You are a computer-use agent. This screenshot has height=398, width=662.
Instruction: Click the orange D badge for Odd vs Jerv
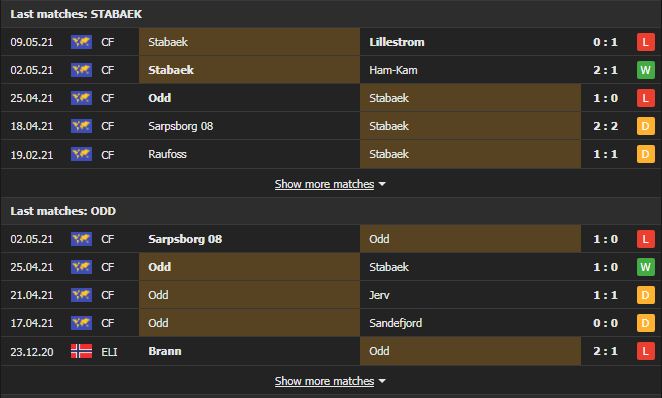click(x=646, y=295)
